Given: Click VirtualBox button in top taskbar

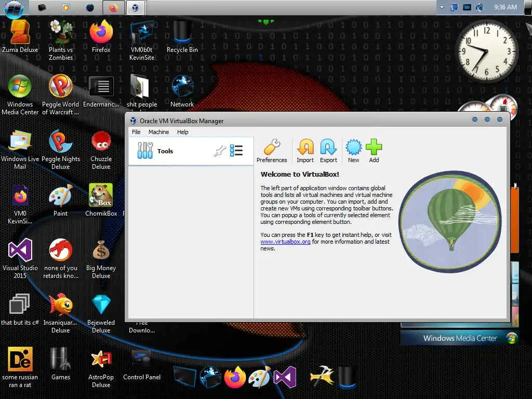Looking at the screenshot, I should pyautogui.click(x=135, y=7).
